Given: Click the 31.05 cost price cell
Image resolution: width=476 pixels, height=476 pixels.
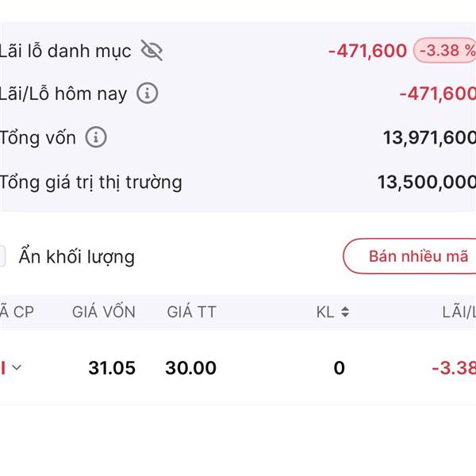Looking at the screenshot, I should pyautogui.click(x=112, y=368).
